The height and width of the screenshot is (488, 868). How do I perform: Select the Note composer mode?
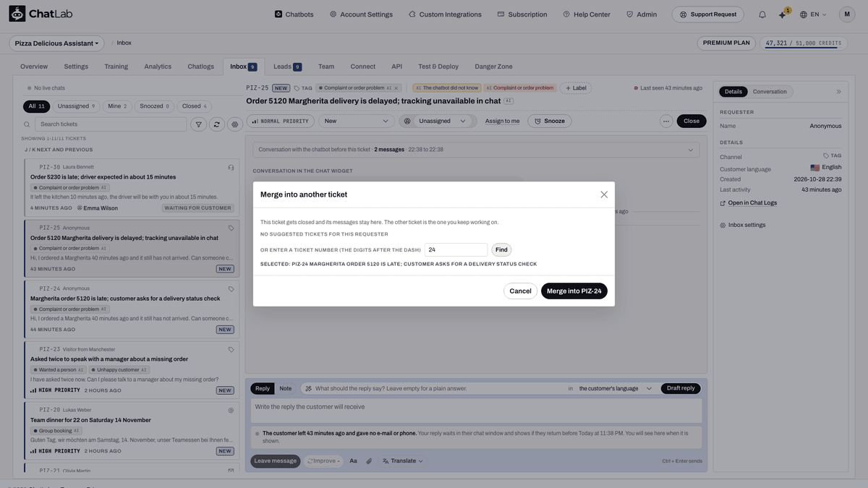point(286,388)
